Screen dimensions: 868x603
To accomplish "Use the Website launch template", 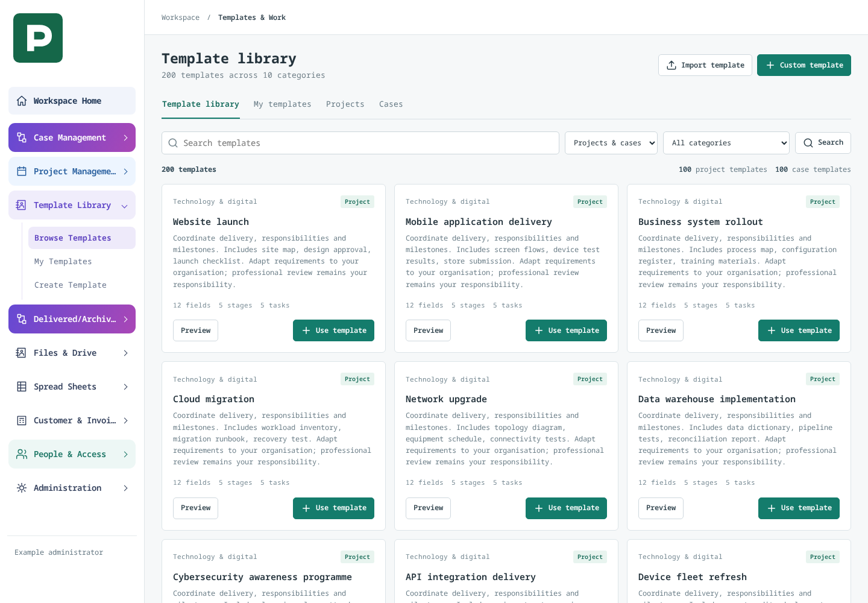I will (x=333, y=330).
